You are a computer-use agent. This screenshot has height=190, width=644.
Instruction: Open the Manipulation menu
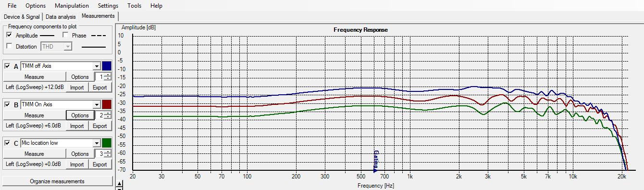pos(72,6)
